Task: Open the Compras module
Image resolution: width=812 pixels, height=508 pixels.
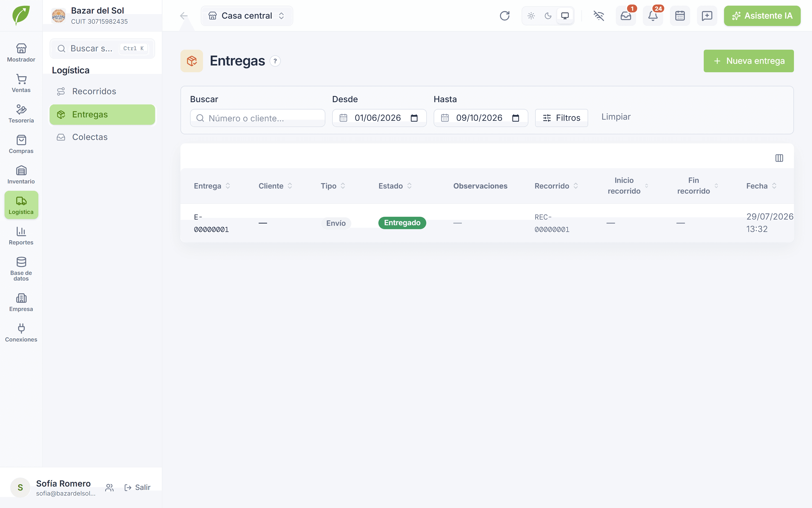Action: click(21, 144)
